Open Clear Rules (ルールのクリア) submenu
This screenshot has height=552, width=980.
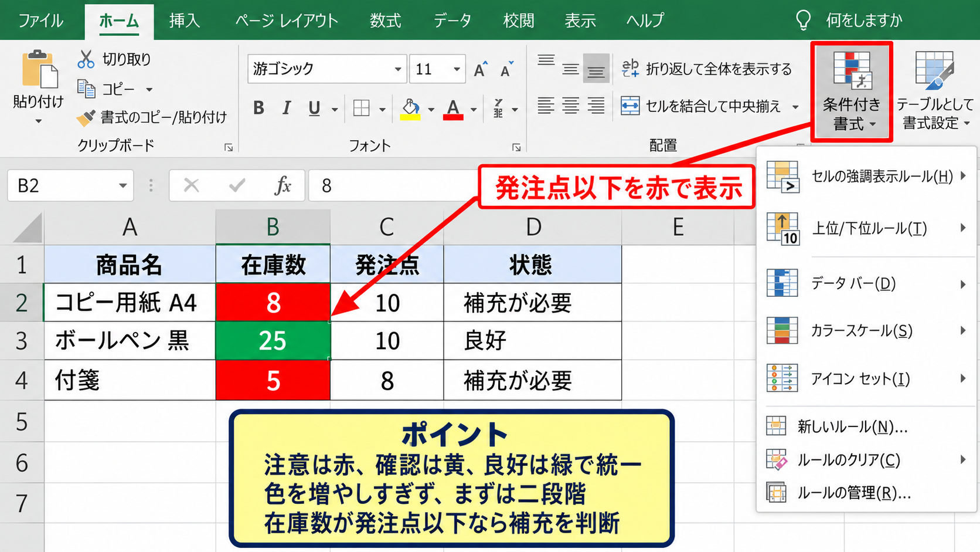866,459
